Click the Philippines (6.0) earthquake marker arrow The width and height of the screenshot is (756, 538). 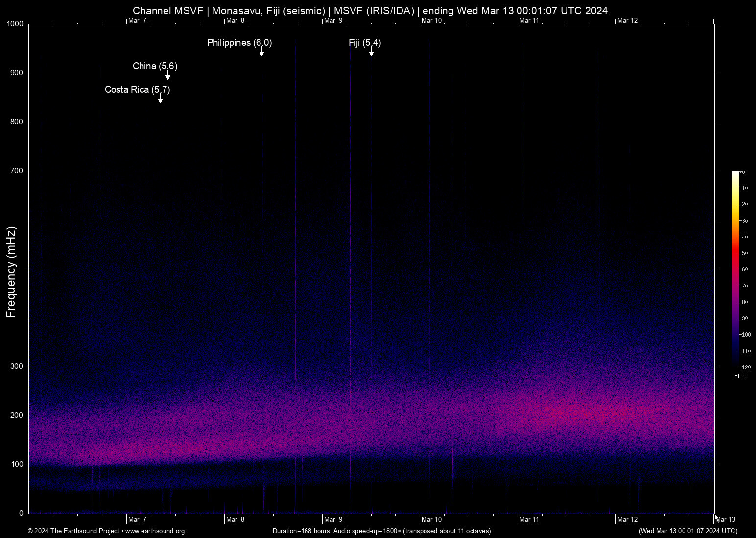click(262, 53)
